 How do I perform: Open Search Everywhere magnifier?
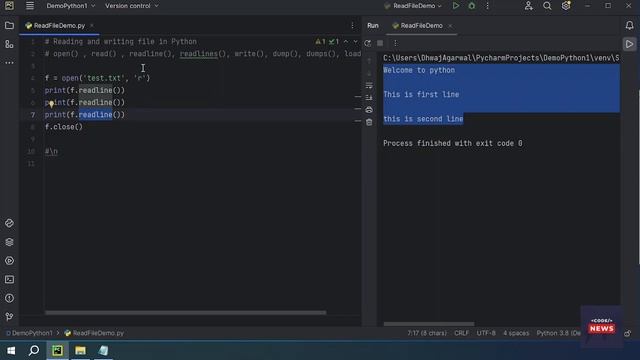point(547,6)
